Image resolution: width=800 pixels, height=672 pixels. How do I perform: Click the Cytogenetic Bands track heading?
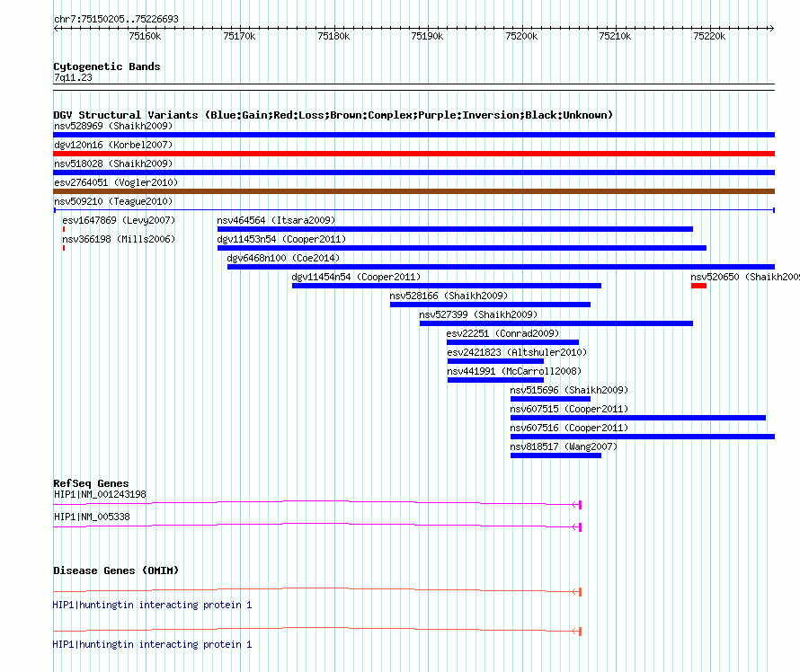pos(107,66)
